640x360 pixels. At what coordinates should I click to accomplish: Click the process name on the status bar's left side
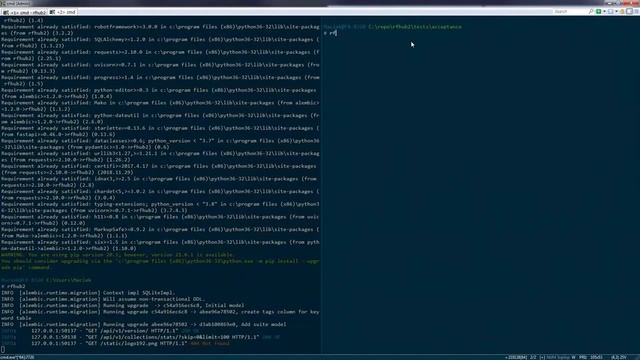pyautogui.click(x=17, y=357)
